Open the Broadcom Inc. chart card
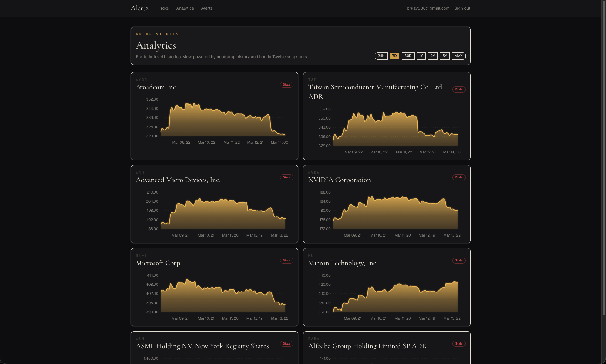 [214, 116]
